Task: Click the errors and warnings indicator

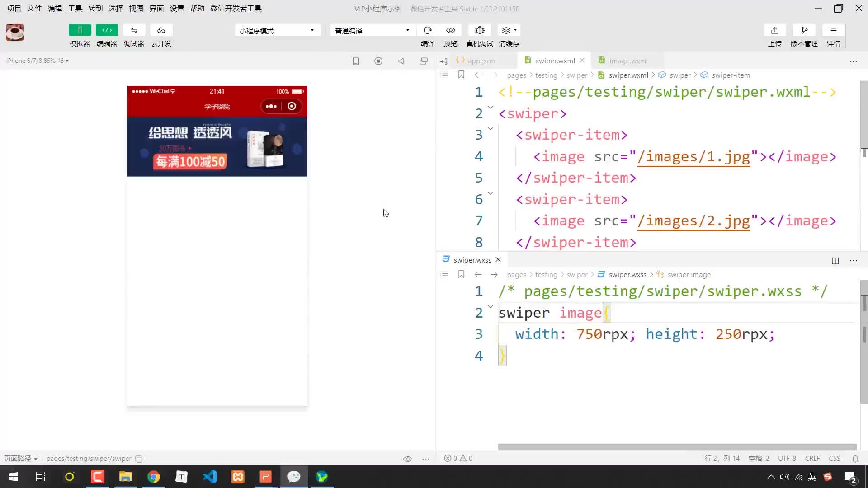Action: coord(458,458)
